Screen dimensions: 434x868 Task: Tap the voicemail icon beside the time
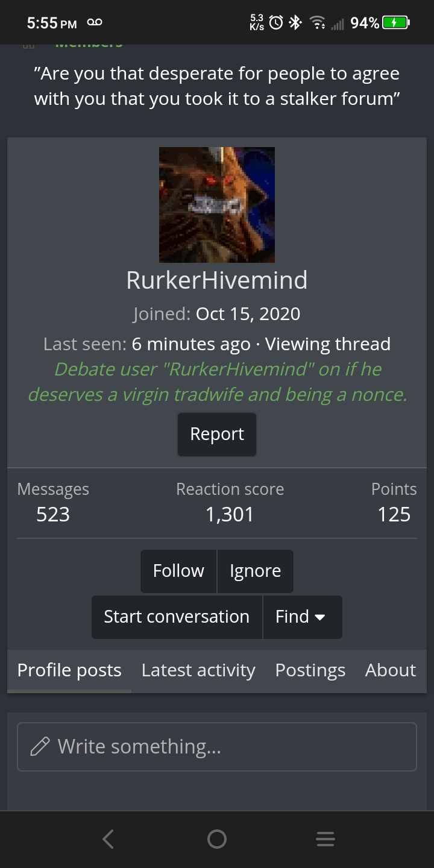[x=95, y=23]
